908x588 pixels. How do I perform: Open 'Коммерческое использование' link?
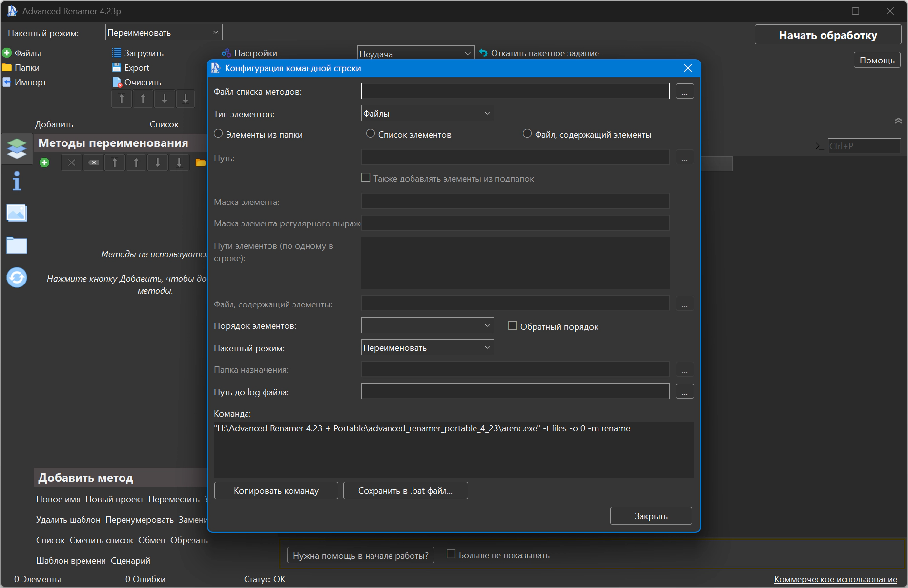pos(835,579)
